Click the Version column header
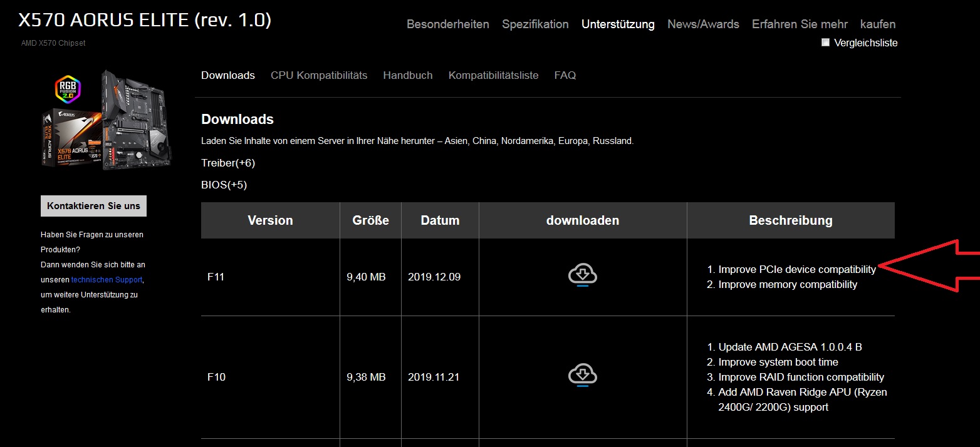Viewport: 980px width, 447px height. point(270,220)
